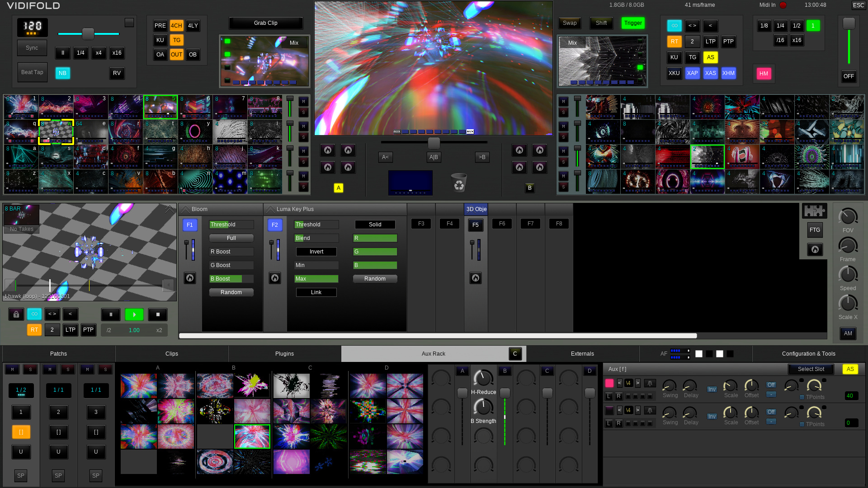Screen dimensions: 868x488
Task: Click cyan infinity loop icon in clip transport
Action: 34,314
